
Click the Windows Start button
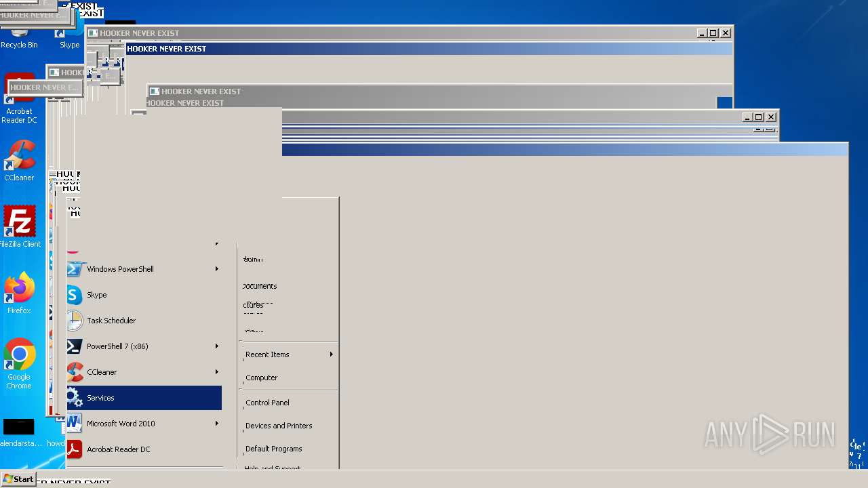pos(18,479)
